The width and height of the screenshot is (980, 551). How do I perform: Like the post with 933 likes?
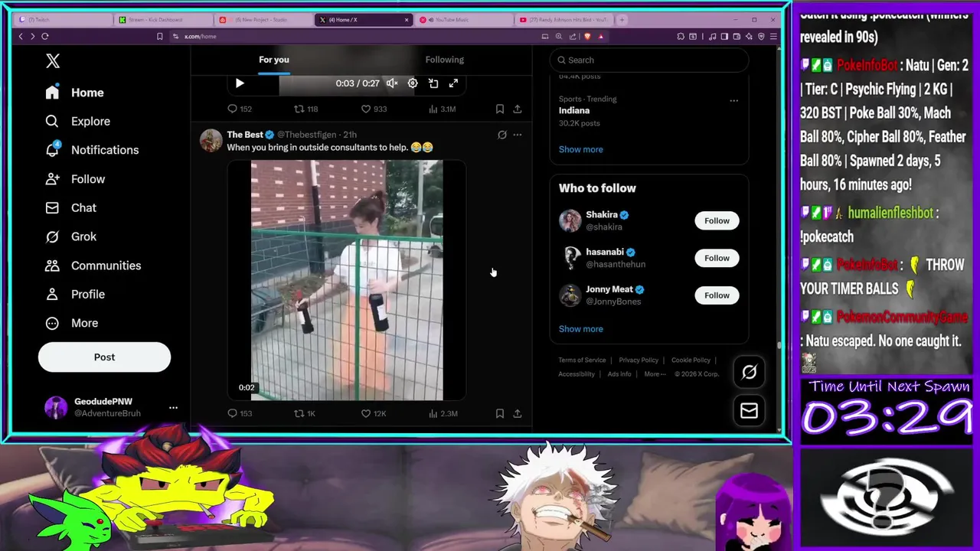pyautogui.click(x=374, y=109)
